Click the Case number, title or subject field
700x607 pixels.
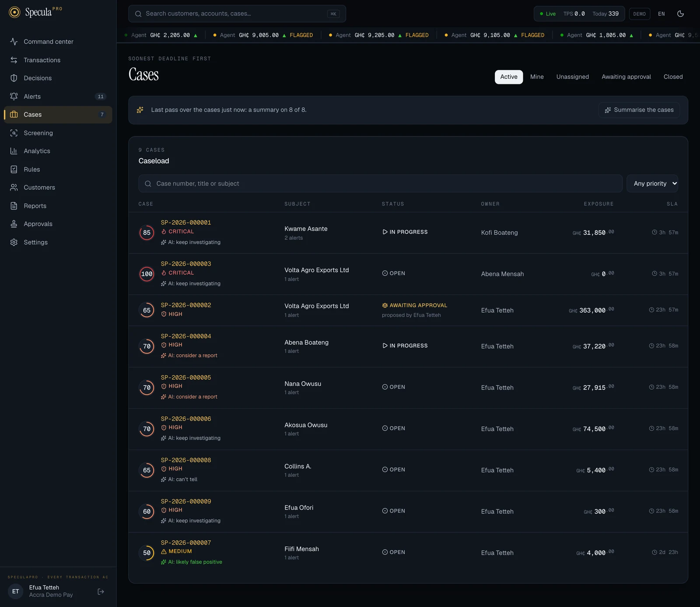(380, 184)
